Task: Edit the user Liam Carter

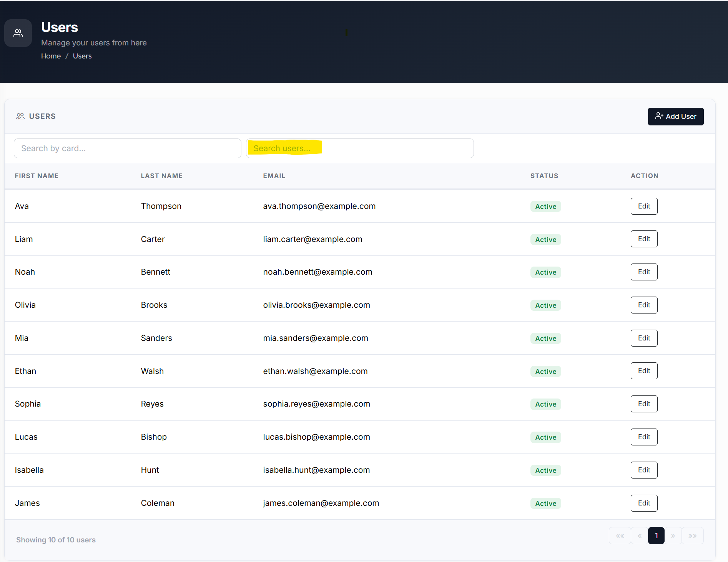Action: coord(644,239)
